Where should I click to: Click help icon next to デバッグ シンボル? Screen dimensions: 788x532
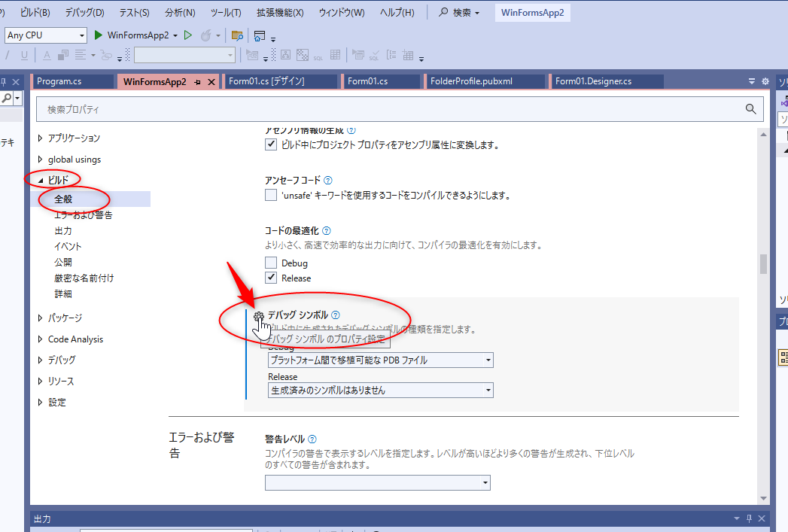[336, 315]
